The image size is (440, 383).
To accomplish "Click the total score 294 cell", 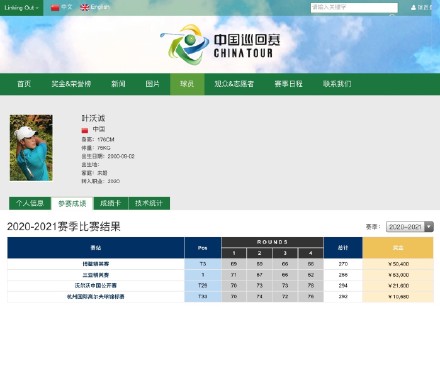I will tap(343, 286).
